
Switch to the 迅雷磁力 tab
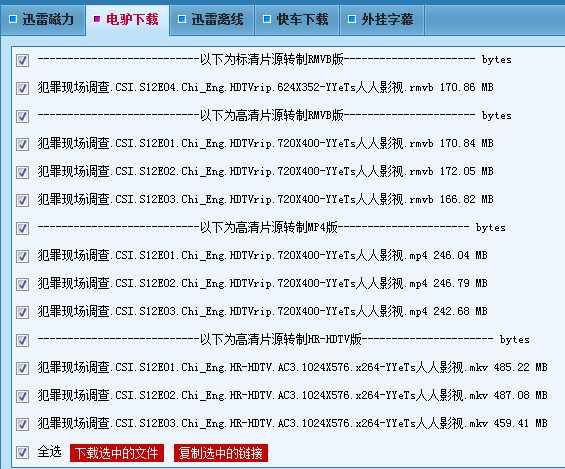43,19
